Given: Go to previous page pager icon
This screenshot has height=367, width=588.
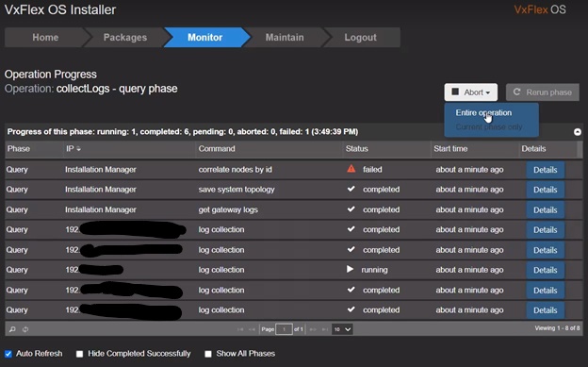Looking at the screenshot, I should [x=252, y=329].
